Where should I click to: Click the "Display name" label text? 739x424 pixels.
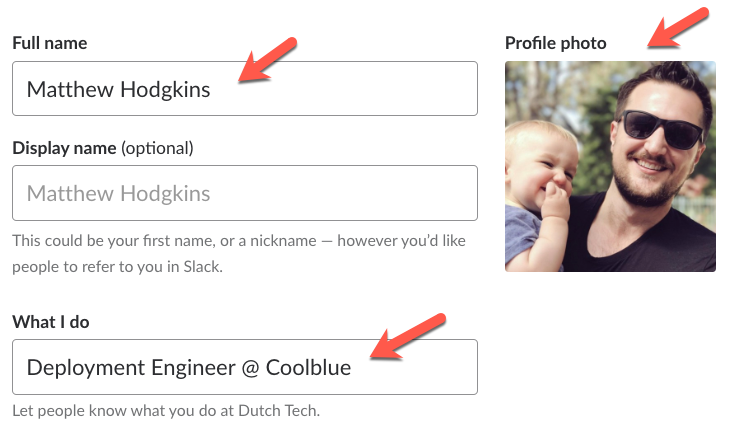(x=64, y=148)
